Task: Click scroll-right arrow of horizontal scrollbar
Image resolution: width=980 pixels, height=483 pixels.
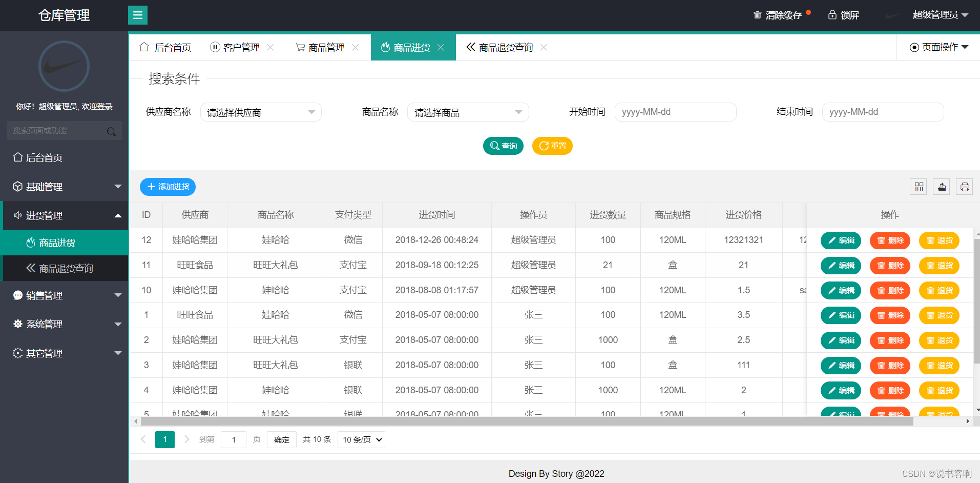Action: pyautogui.click(x=967, y=421)
